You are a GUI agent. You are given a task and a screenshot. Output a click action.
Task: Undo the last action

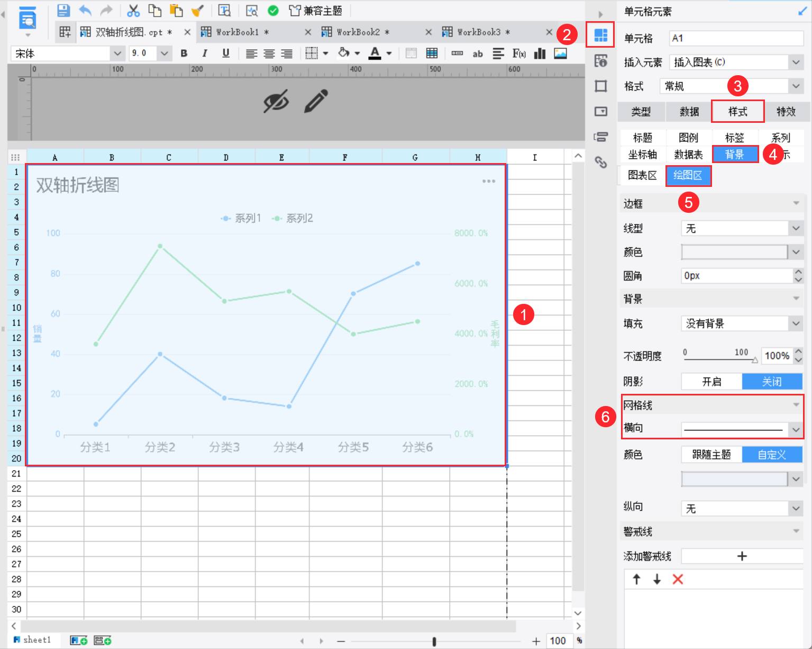(85, 11)
